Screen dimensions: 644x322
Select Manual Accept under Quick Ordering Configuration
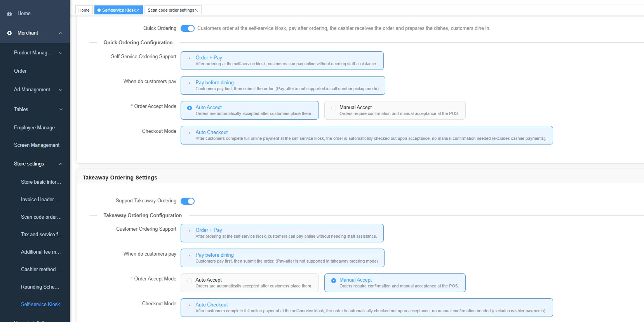click(x=395, y=110)
